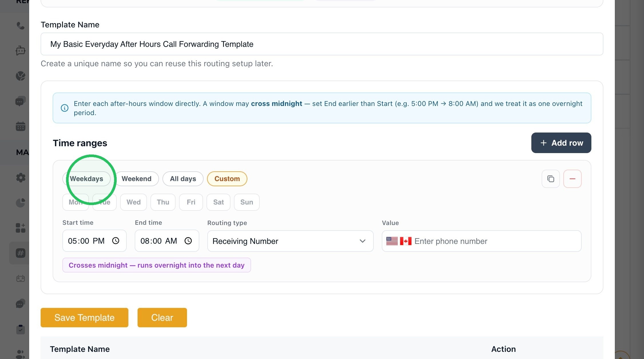The height and width of the screenshot is (359, 644).
Task: Open the settings gear in the sidebar
Action: [x=20, y=178]
